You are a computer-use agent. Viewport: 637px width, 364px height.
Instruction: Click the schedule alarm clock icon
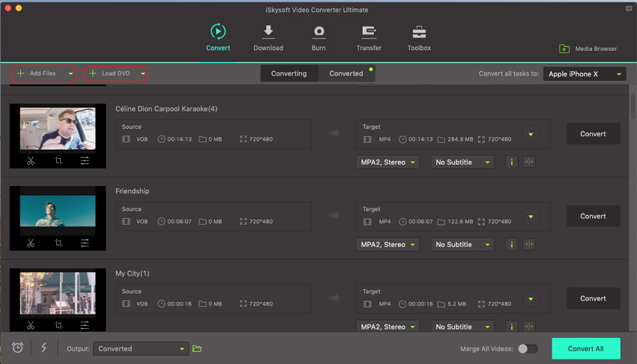tap(17, 348)
